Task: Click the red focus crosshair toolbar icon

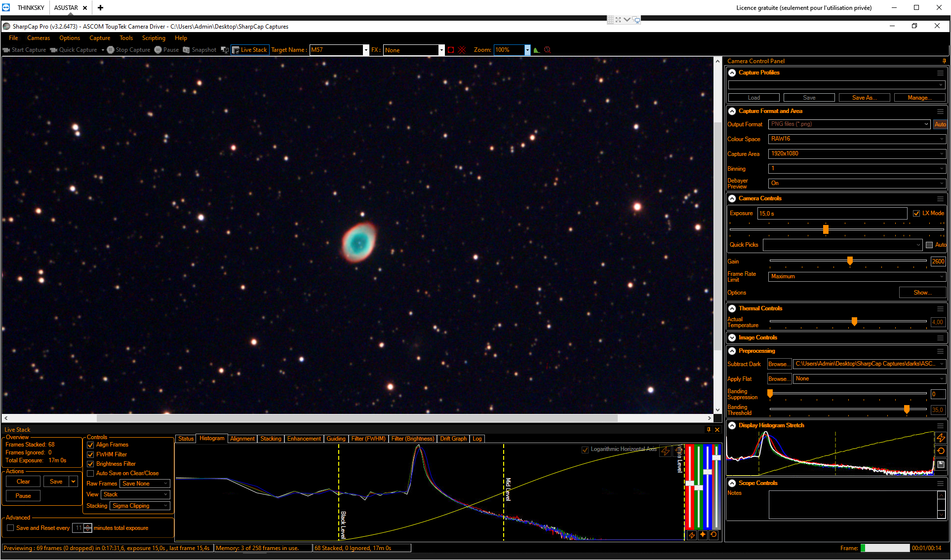Action: click(547, 50)
